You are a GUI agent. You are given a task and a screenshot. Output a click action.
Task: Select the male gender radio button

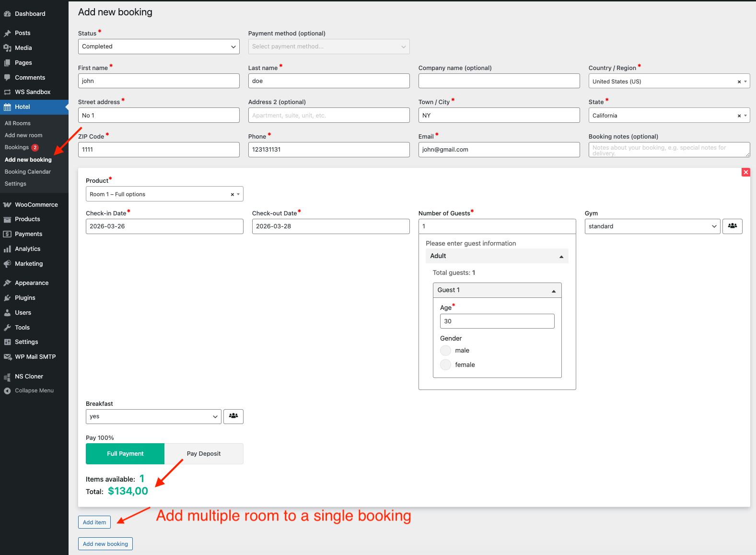click(445, 351)
